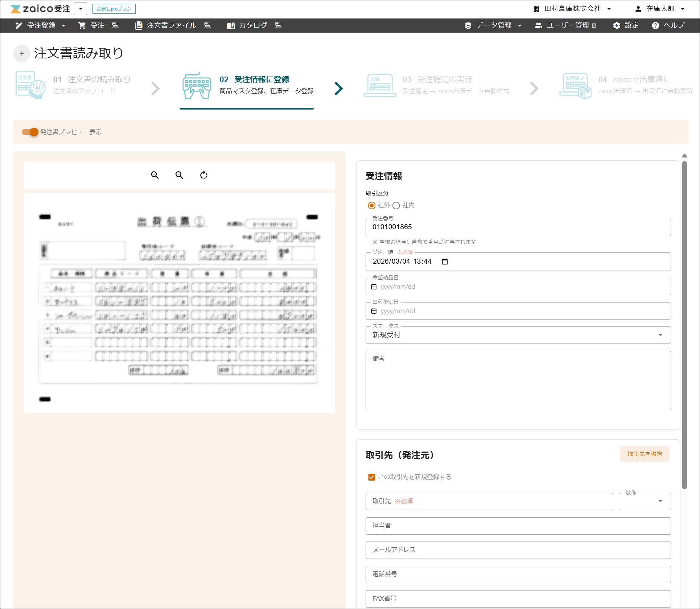Screen dimensions: 700x609
Task: Uncheck この取引先を新規登録する checkbox
Action: click(x=371, y=477)
